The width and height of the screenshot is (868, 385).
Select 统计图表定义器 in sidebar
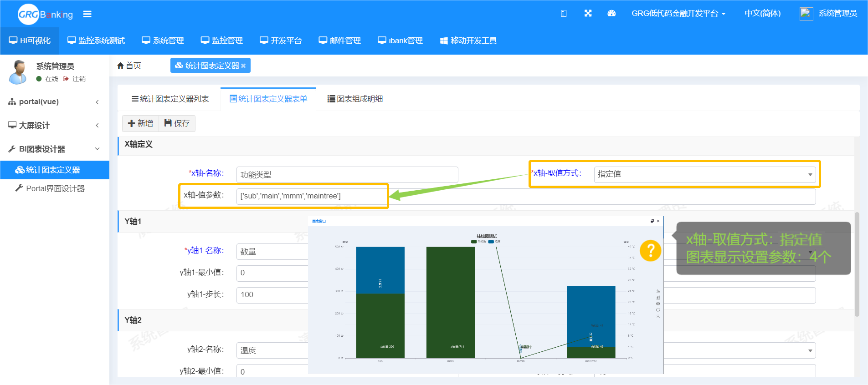pos(55,170)
